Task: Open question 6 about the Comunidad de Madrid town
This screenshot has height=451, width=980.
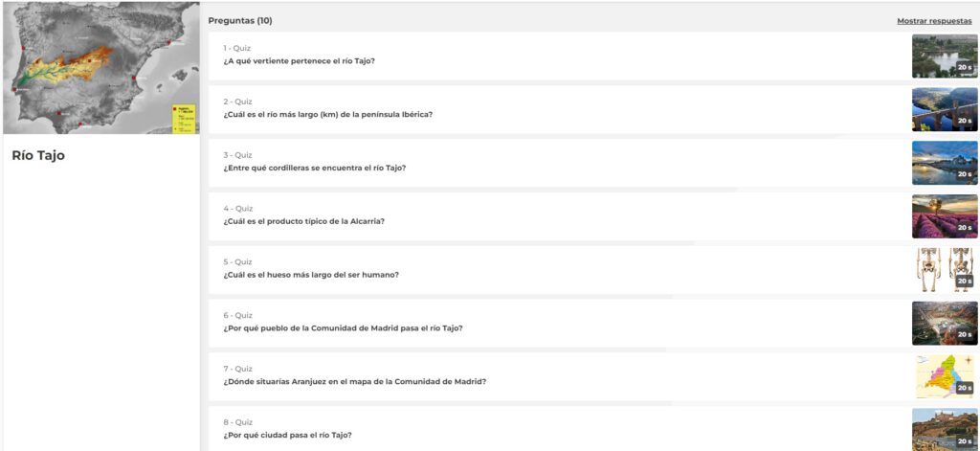Action: 343,328
